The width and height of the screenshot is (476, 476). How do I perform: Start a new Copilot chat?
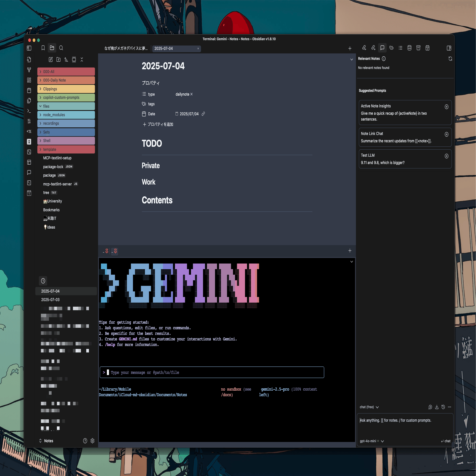coord(430,407)
